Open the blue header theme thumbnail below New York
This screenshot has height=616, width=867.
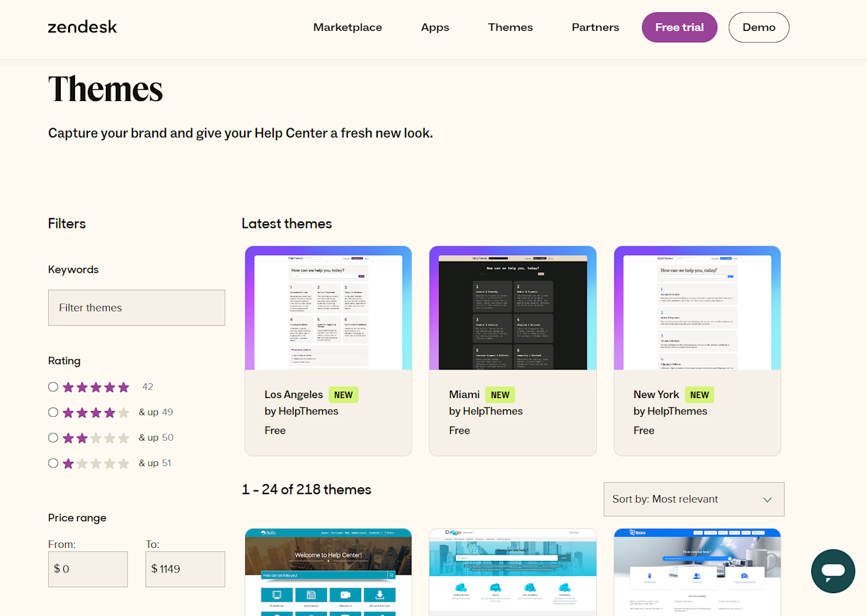(x=697, y=572)
